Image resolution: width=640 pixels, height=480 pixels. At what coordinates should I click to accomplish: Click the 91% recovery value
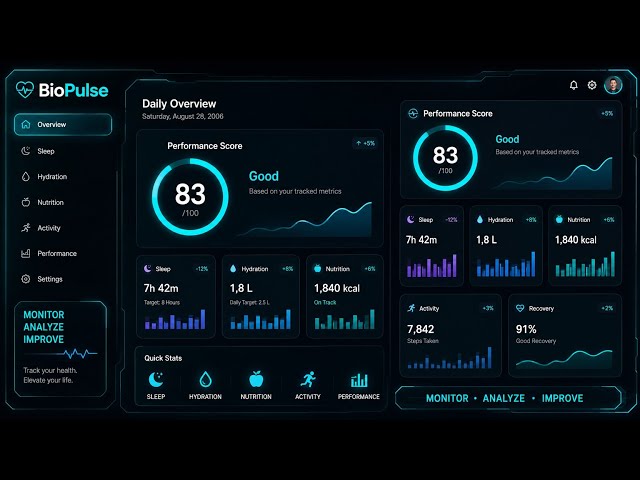(526, 329)
